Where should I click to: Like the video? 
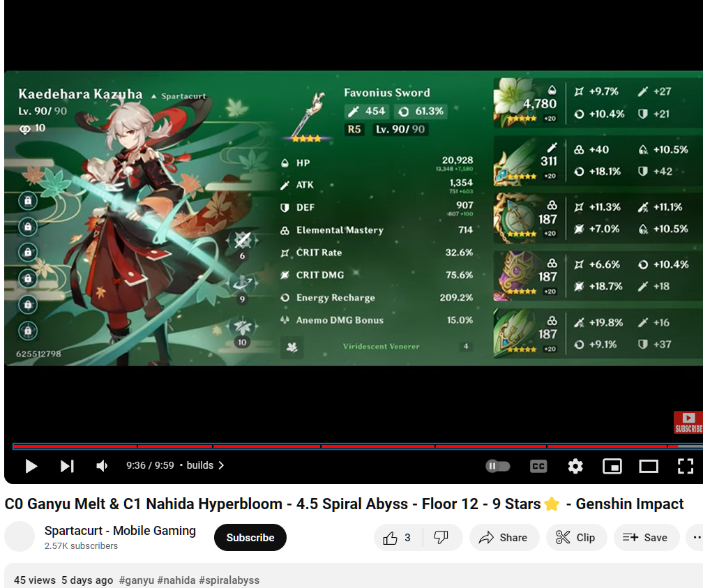pos(398,537)
